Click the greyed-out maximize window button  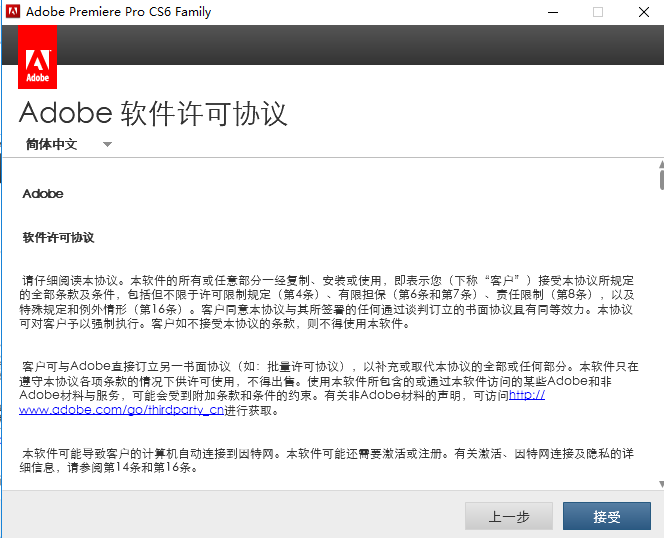[x=598, y=12]
